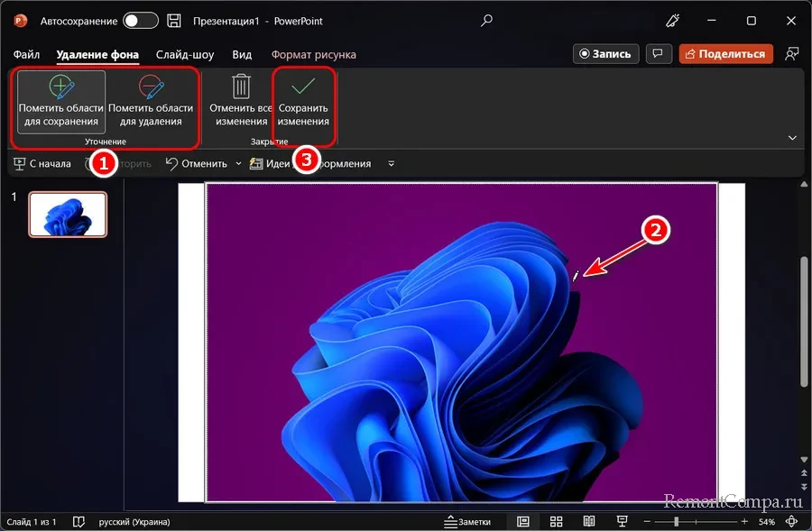Open Идеи для оформления
The width and height of the screenshot is (812, 531).
309,163
